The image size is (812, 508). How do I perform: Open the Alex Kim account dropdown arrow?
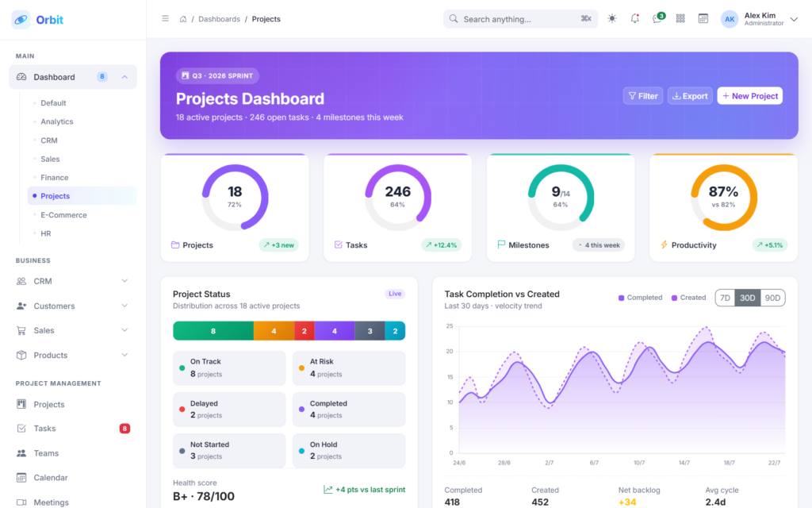(794, 19)
